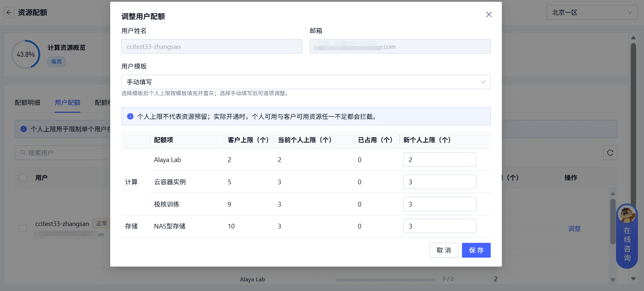The image size is (644, 291).
Task: Click the Alaya Lab label below the dialog
Action: point(252,279)
